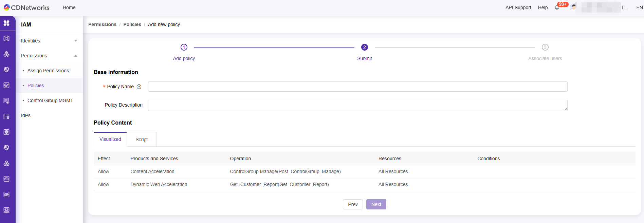This screenshot has height=223, width=644.
Task: Click the checkmark box sidebar icon
Action: (6, 85)
